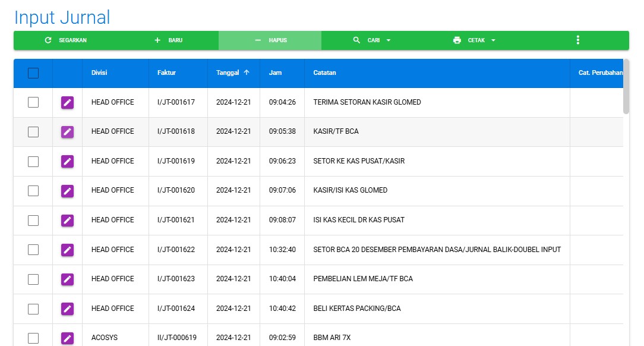Click the plus icon beside BARU

point(157,40)
